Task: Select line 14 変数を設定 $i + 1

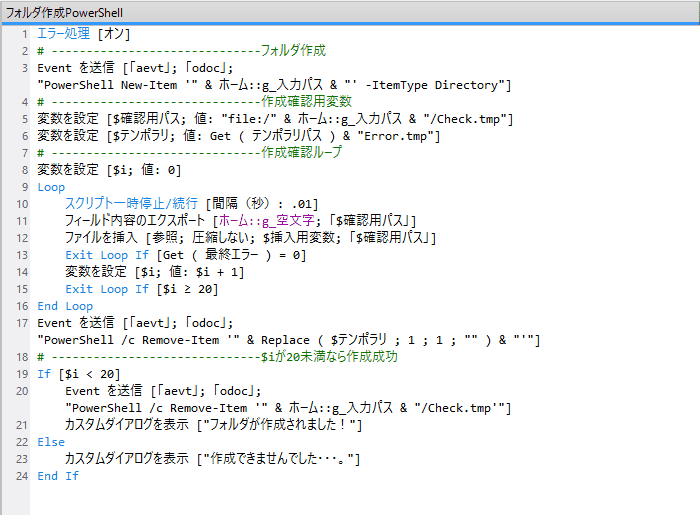Action: (x=154, y=272)
